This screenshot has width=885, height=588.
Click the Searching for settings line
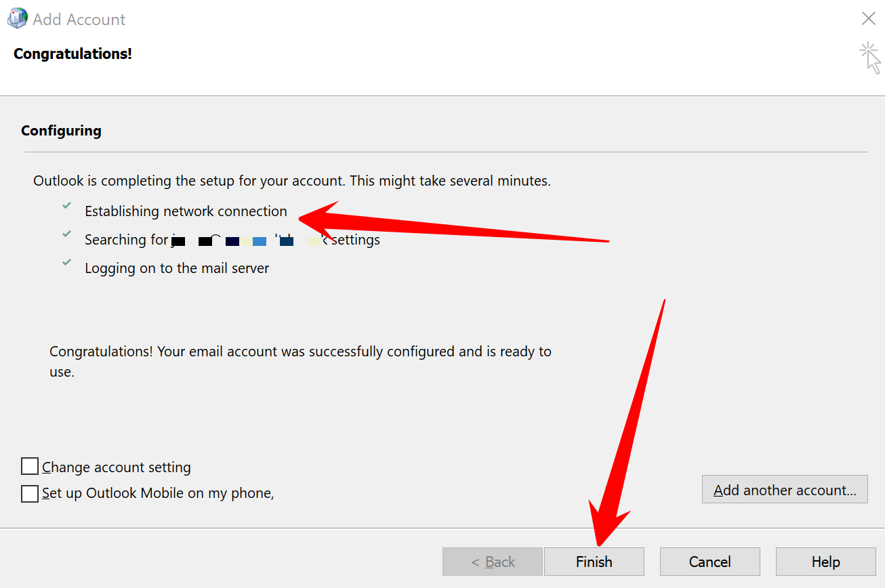tap(232, 240)
